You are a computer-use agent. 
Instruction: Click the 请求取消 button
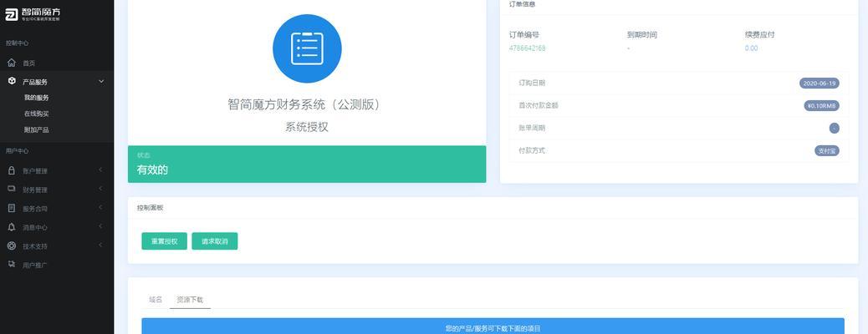(x=215, y=241)
